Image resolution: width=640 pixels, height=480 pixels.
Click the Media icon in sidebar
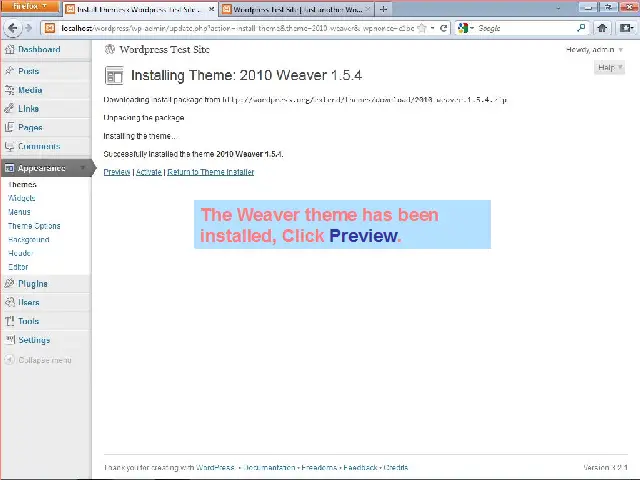coord(9,90)
